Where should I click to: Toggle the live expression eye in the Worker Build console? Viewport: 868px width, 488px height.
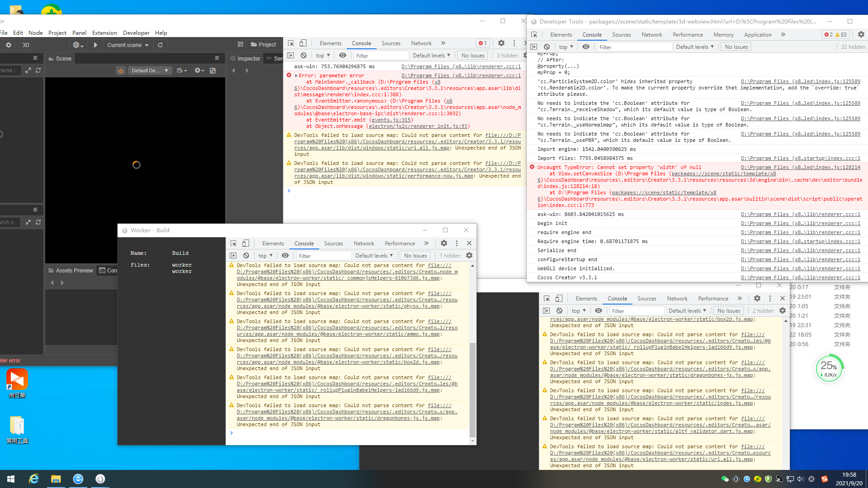tap(285, 255)
